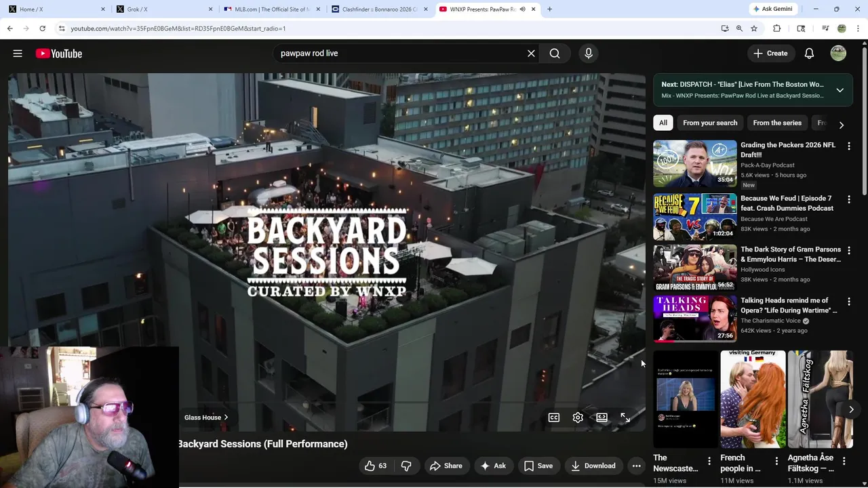Viewport: 868px width, 488px height.
Task: Open a new browser tab
Action: [549, 9]
